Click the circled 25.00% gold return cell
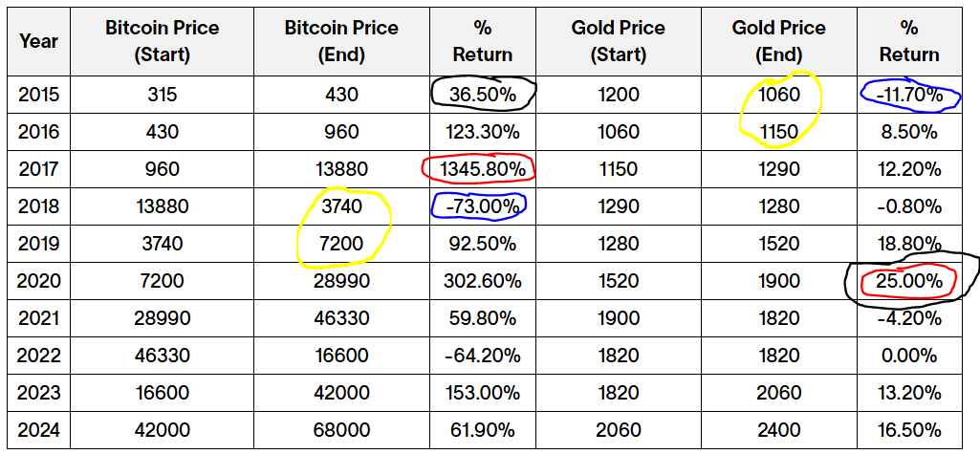The image size is (980, 454). coord(910,281)
